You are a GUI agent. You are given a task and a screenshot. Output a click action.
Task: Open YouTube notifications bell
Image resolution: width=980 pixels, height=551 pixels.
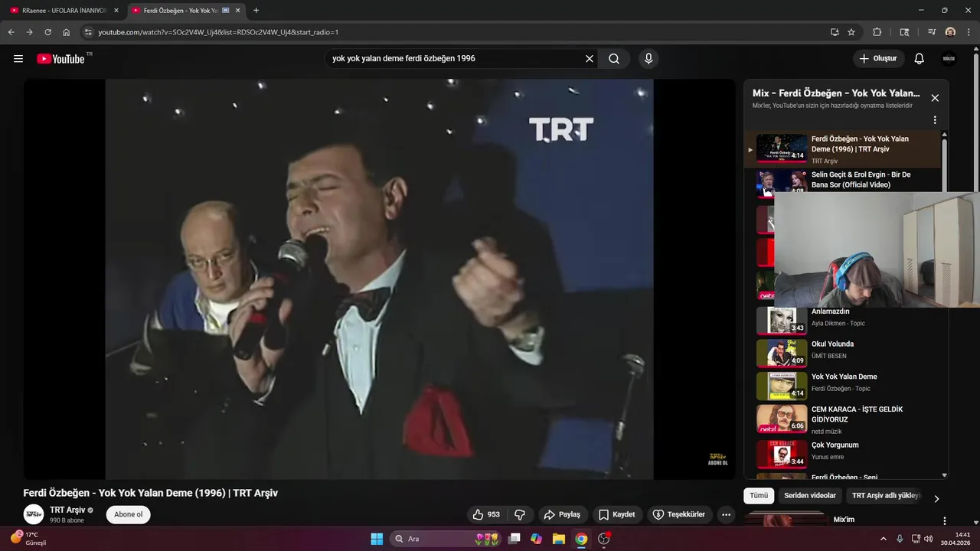[920, 59]
